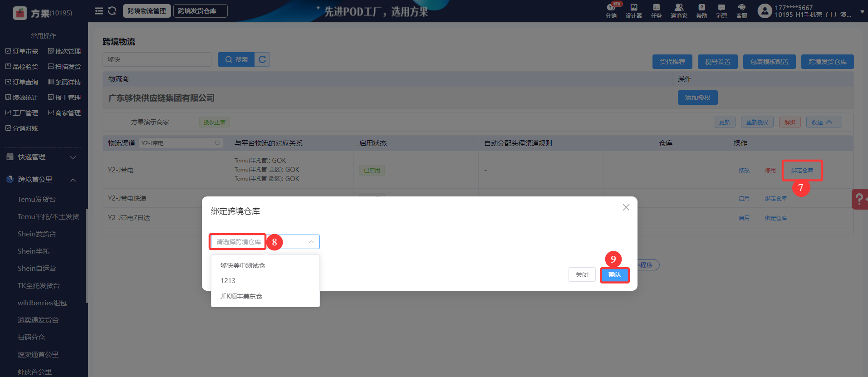Open 货代推荐 button
868x377 pixels.
pyautogui.click(x=672, y=62)
